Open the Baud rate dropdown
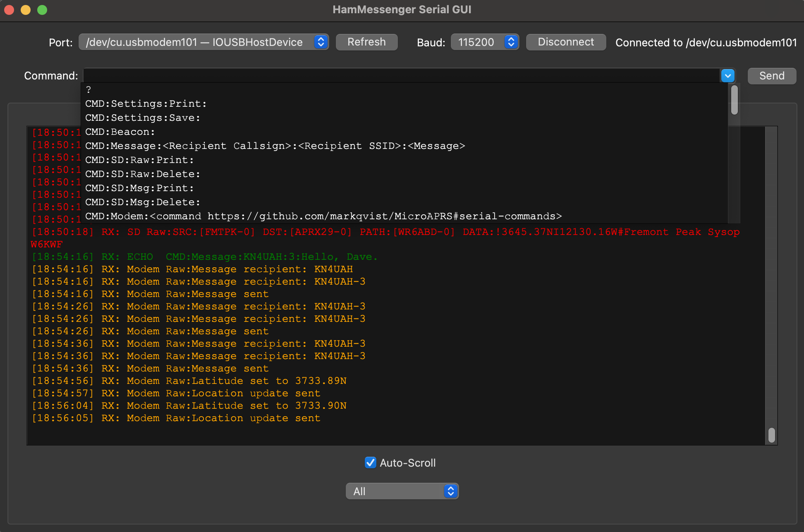Viewport: 804px width, 532px height. pyautogui.click(x=485, y=42)
